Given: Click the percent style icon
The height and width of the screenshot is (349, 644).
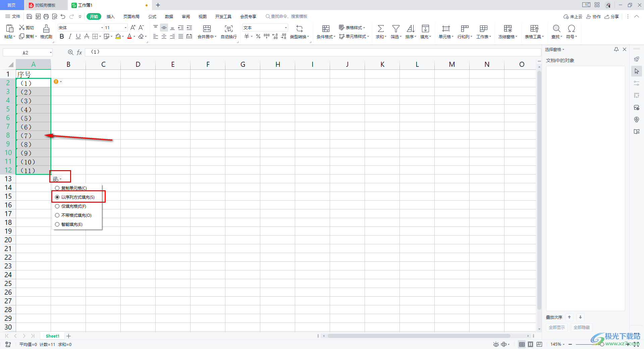Looking at the screenshot, I should point(258,36).
